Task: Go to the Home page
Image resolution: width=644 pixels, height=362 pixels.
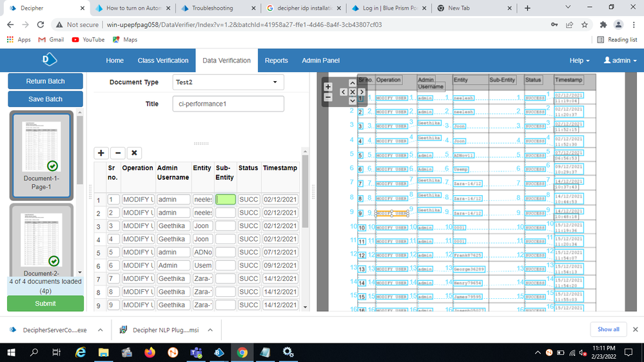Action: pos(115,61)
